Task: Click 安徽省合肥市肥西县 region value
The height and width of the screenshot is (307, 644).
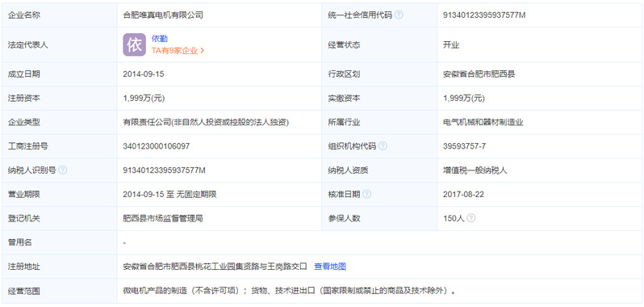Action: (479, 74)
